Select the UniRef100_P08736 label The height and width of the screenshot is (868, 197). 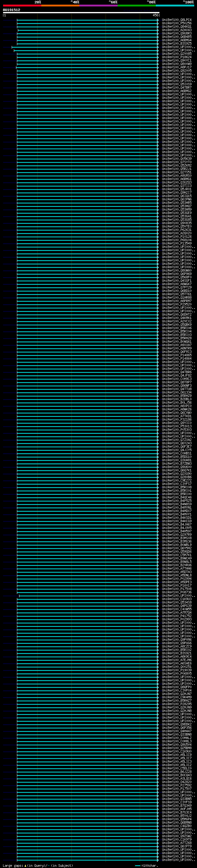click(x=176, y=592)
